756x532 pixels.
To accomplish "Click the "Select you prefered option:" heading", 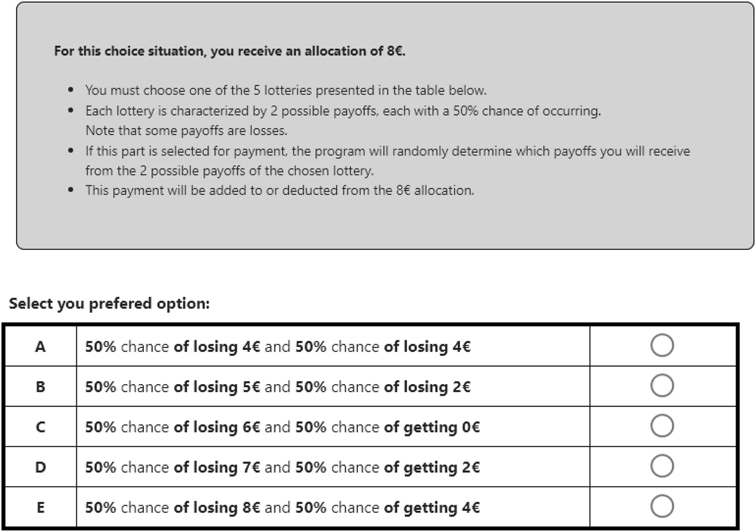I will [x=109, y=304].
